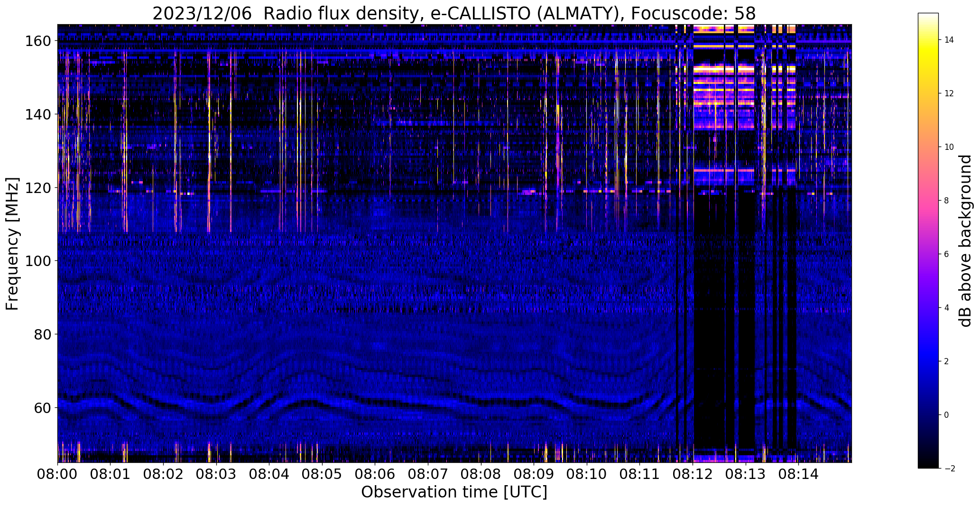The image size is (980, 506).
Task: Click the colorbar tick label 12
Action: point(949,93)
